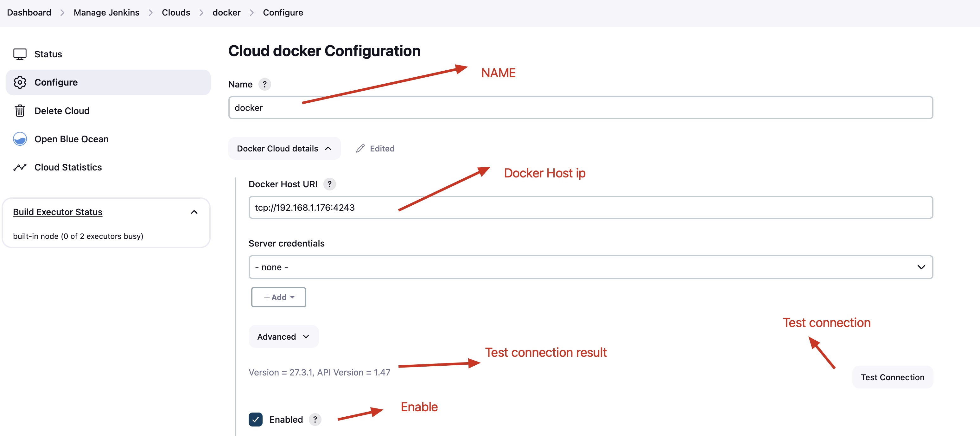Click the Build Executor Status collapse icon
This screenshot has height=436, width=980.
point(196,212)
